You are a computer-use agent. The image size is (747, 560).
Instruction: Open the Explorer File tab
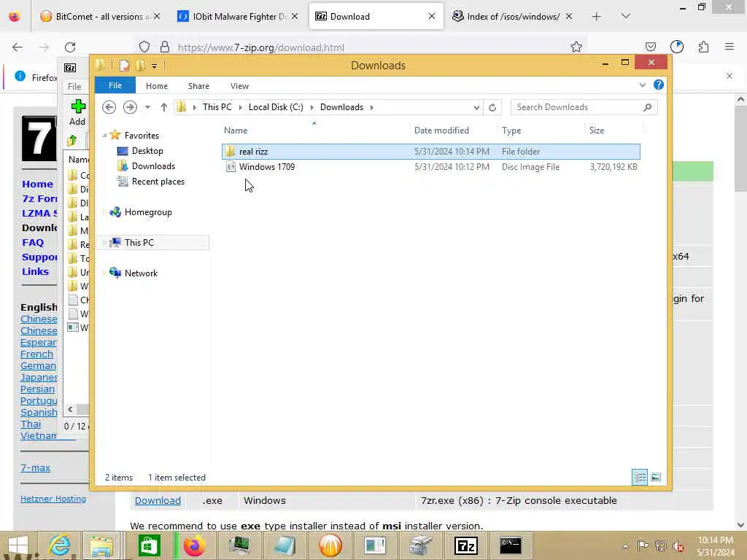[x=115, y=85]
